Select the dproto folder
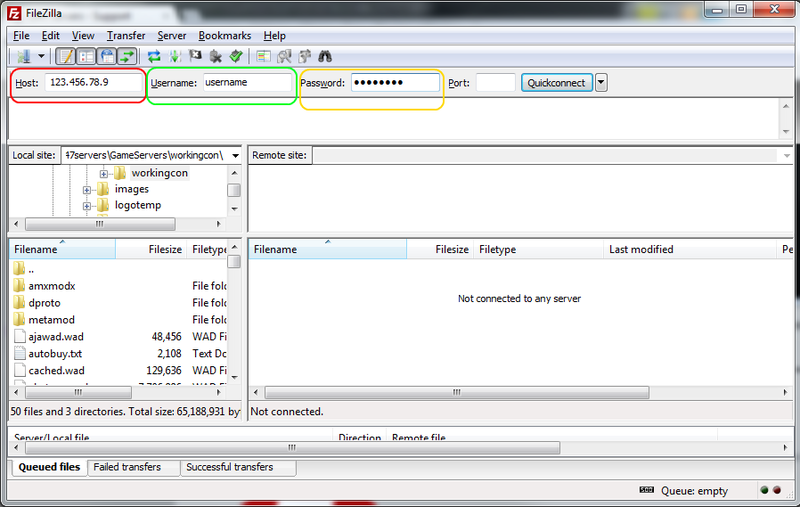Image resolution: width=800 pixels, height=507 pixels. (44, 303)
